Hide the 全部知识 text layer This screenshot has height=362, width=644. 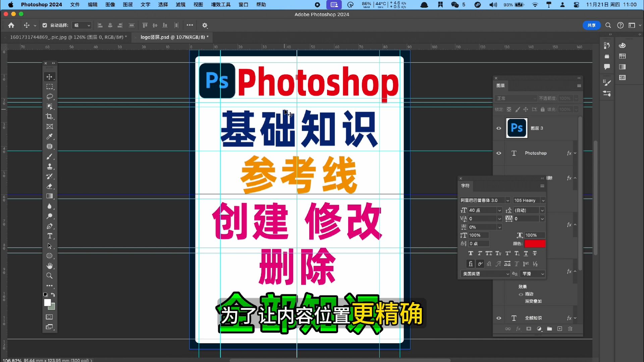tap(499, 318)
